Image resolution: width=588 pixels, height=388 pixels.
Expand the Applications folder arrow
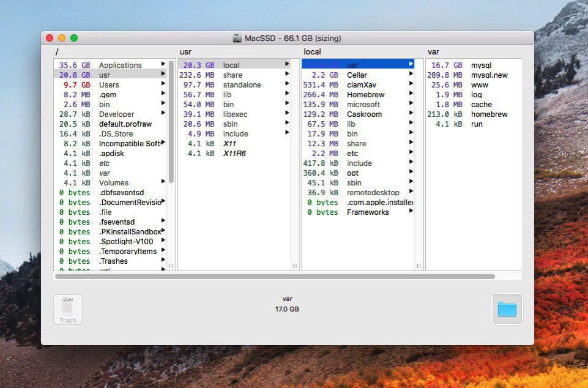pos(163,64)
